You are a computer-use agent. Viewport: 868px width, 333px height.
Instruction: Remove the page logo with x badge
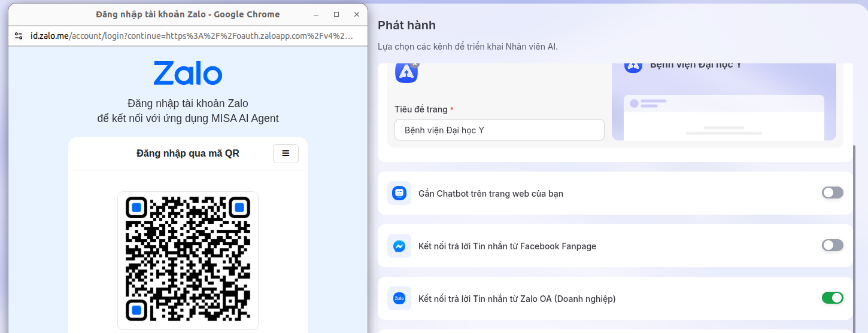pyautogui.click(x=415, y=65)
